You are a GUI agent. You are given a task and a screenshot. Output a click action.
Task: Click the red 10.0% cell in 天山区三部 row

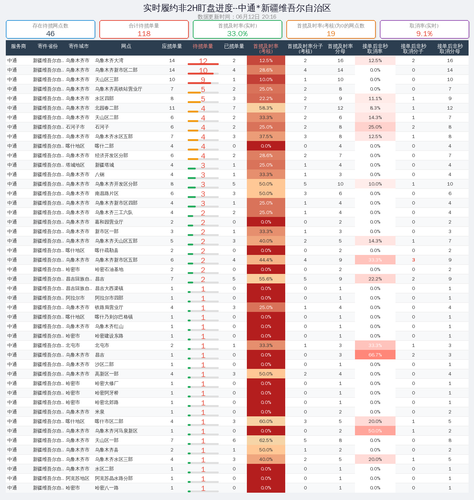266,80
